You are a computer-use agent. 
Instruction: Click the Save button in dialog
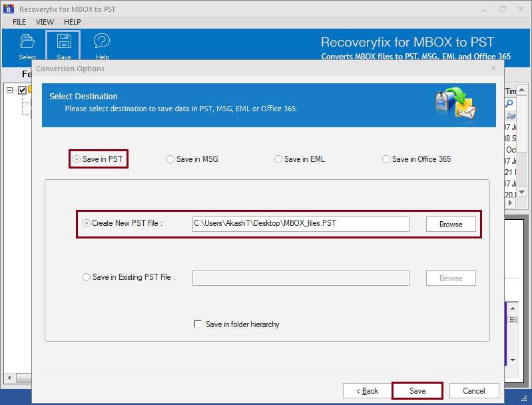coord(417,391)
